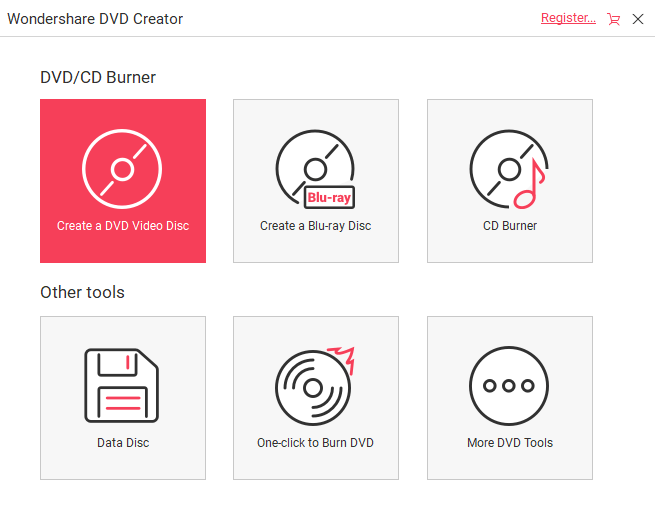Close the Wondershare DVD Creator window
Viewport: 655px width, 522px height.
click(638, 19)
